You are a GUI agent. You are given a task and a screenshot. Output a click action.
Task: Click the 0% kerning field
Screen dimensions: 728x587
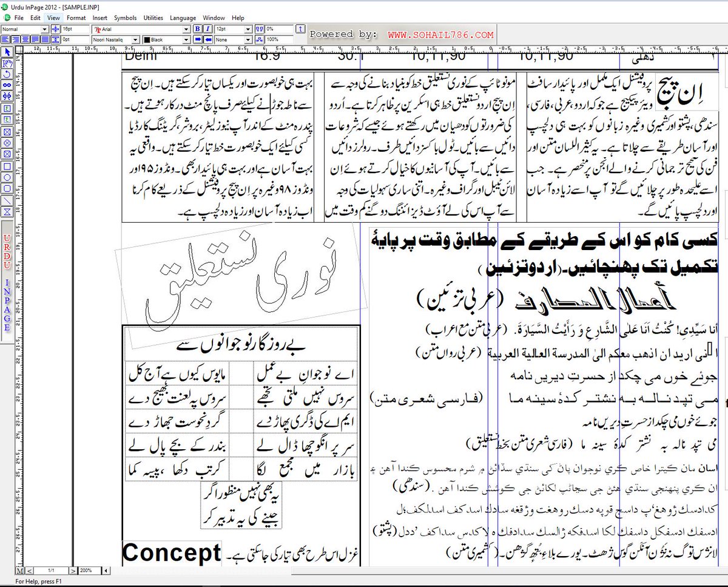coord(278,29)
